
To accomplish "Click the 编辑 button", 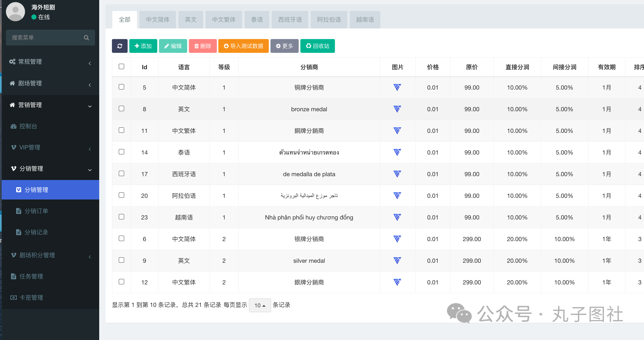I will click(173, 46).
